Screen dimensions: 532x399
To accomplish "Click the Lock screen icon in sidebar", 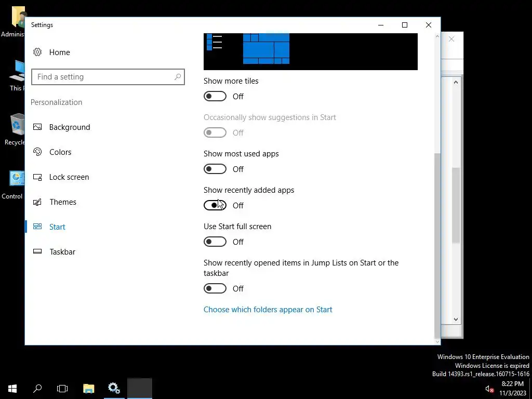I will 37,177.
